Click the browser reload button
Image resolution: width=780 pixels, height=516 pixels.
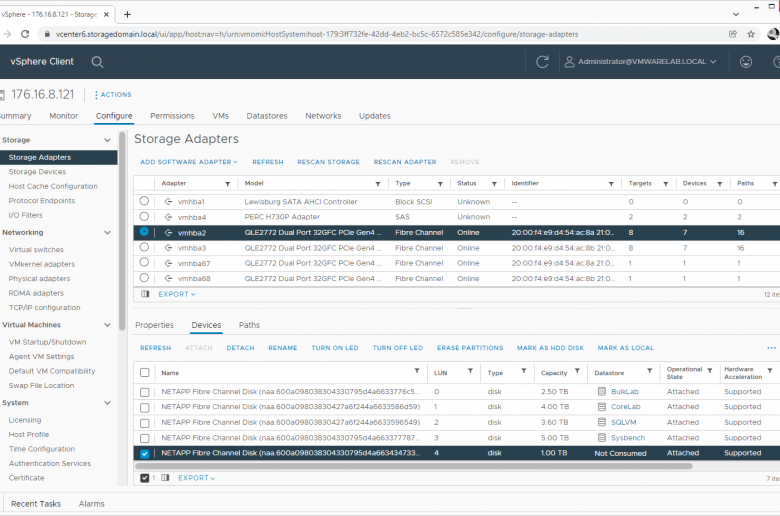tap(25, 34)
